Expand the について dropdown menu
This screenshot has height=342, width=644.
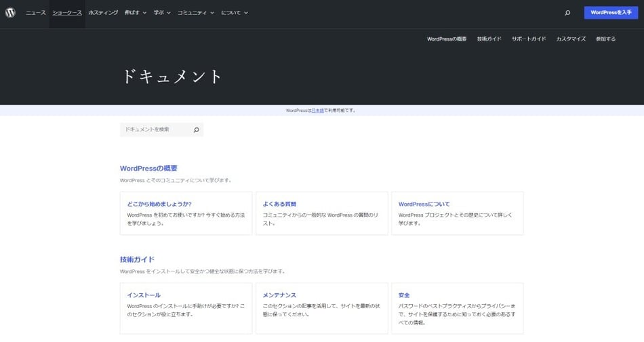234,13
